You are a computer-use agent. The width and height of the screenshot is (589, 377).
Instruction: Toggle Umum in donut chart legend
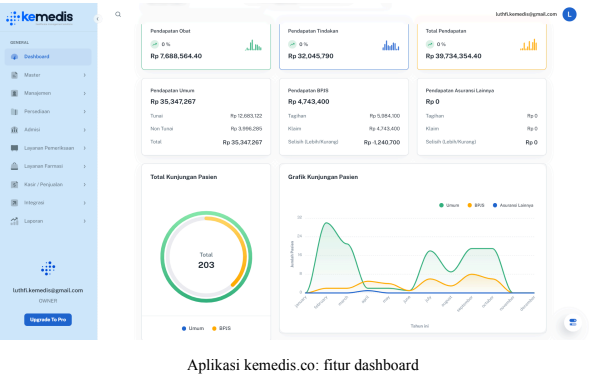coord(193,329)
